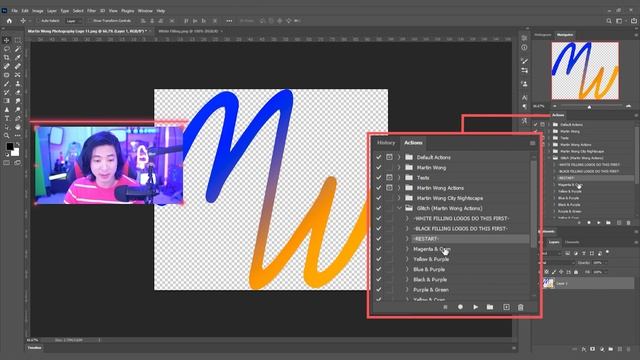
Task: Open the File menu
Action: tap(14, 11)
